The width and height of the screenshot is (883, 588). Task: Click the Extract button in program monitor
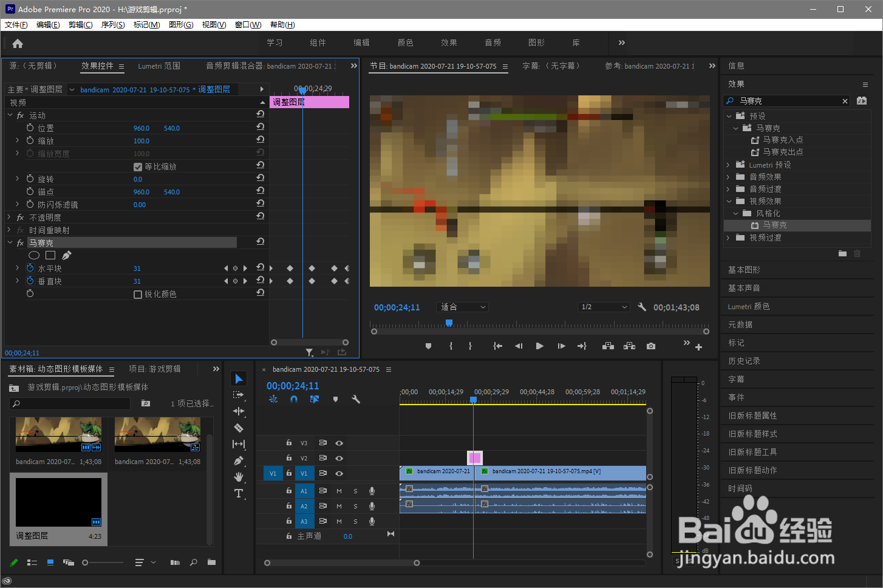[x=630, y=346]
